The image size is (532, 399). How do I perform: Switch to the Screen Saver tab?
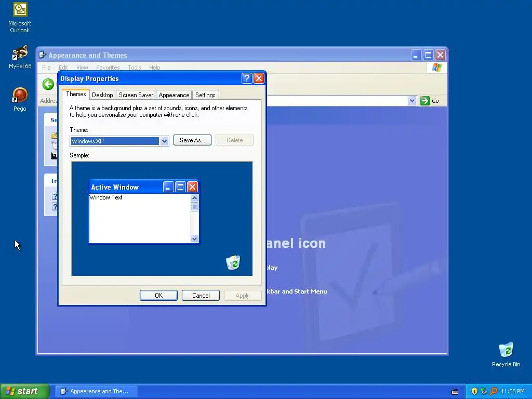pyautogui.click(x=136, y=95)
